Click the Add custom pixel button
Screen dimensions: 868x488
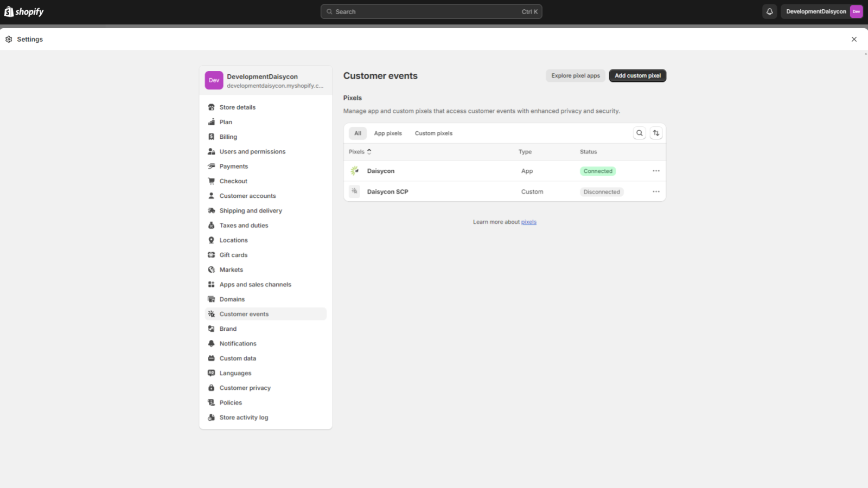[637, 76]
